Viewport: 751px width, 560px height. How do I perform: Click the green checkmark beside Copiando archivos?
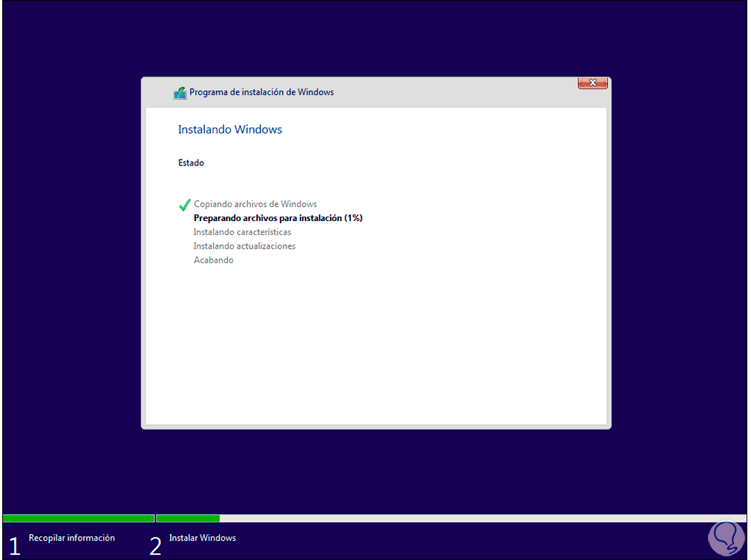pos(184,204)
